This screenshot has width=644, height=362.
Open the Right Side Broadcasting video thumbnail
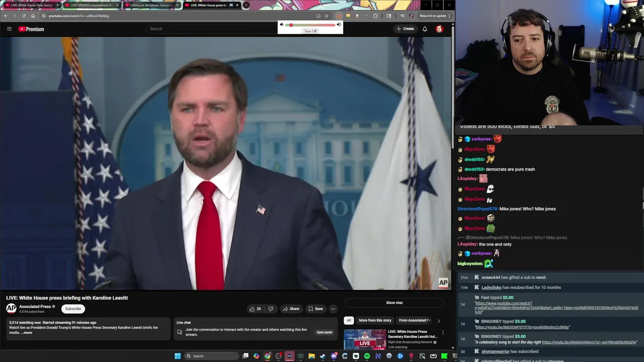365,339
